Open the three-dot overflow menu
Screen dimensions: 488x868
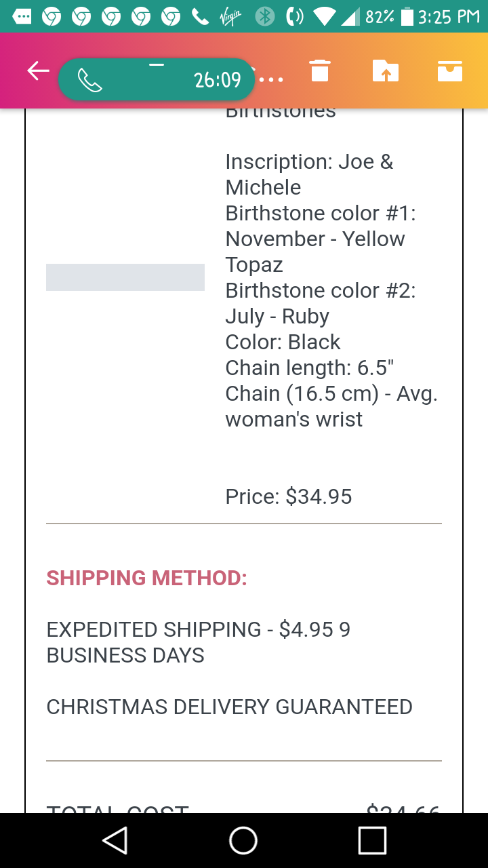pos(271,80)
